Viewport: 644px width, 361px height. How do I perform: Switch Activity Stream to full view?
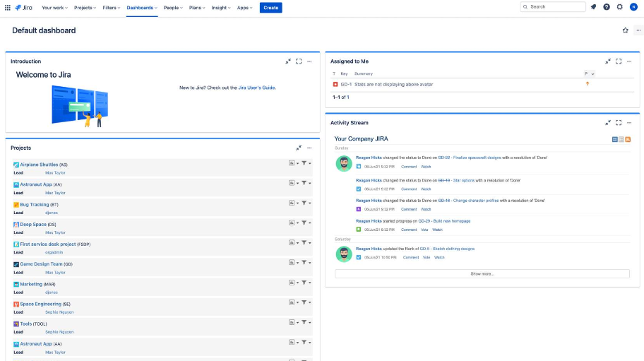tap(615, 140)
